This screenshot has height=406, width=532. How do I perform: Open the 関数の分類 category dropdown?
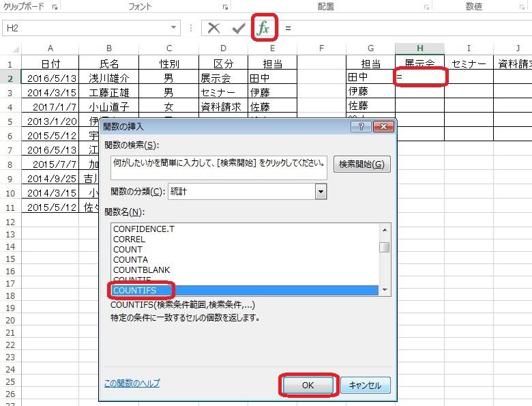click(321, 192)
